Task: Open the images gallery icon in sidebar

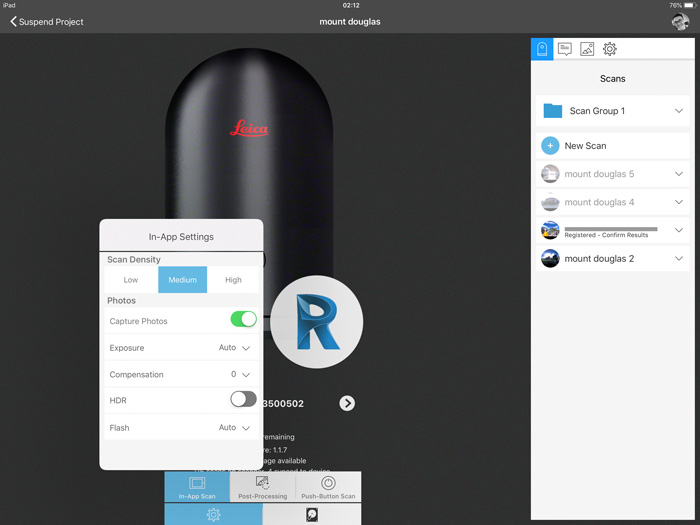Action: pos(587,49)
